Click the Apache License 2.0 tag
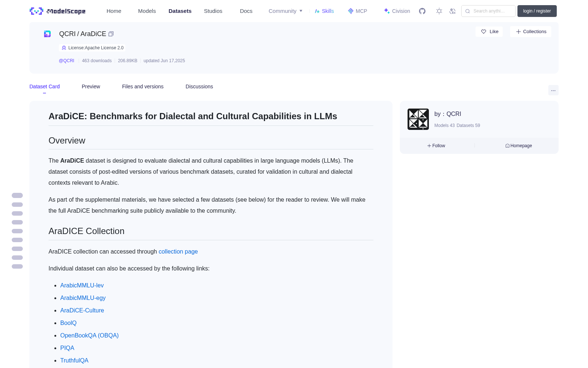 click(x=92, y=48)
